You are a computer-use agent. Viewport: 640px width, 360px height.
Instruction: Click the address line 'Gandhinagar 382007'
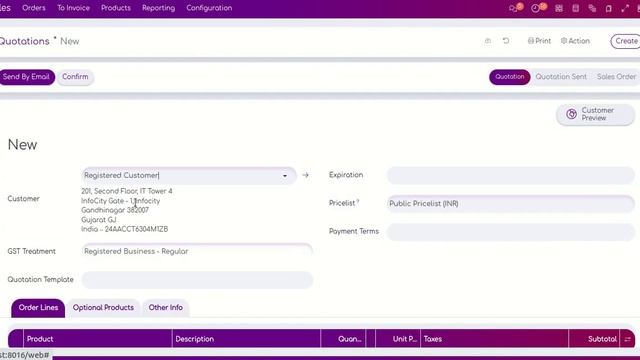pos(115,210)
